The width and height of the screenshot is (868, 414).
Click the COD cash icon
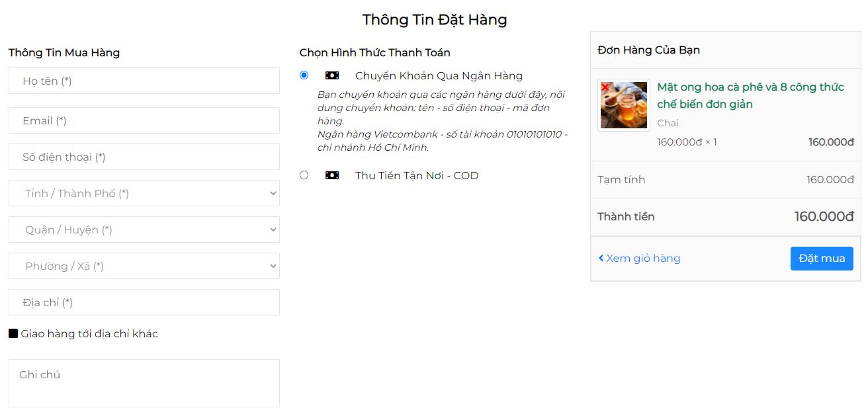click(x=332, y=175)
